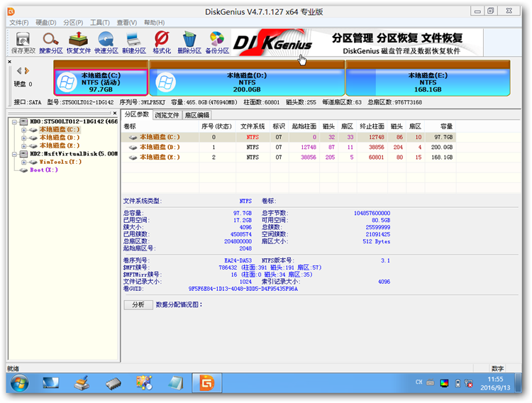Image resolution: width=532 pixels, height=403 pixels.
Task: Click the DiskGenius taskbar button
Action: coord(207,383)
